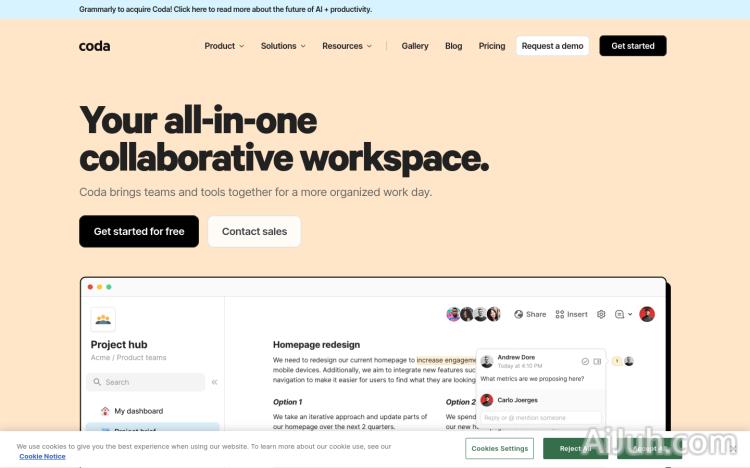Open the doc settings gear icon
Viewport: 750px width, 468px height.
(601, 314)
